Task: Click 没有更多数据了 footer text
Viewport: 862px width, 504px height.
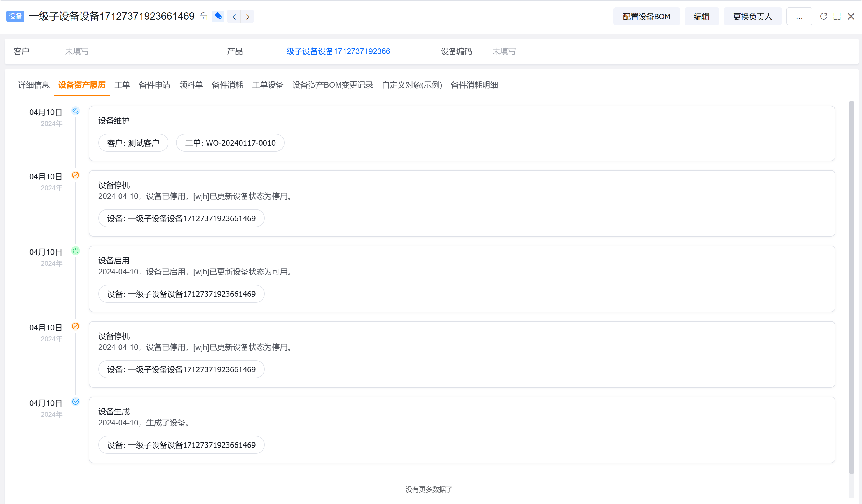Action: (x=429, y=490)
